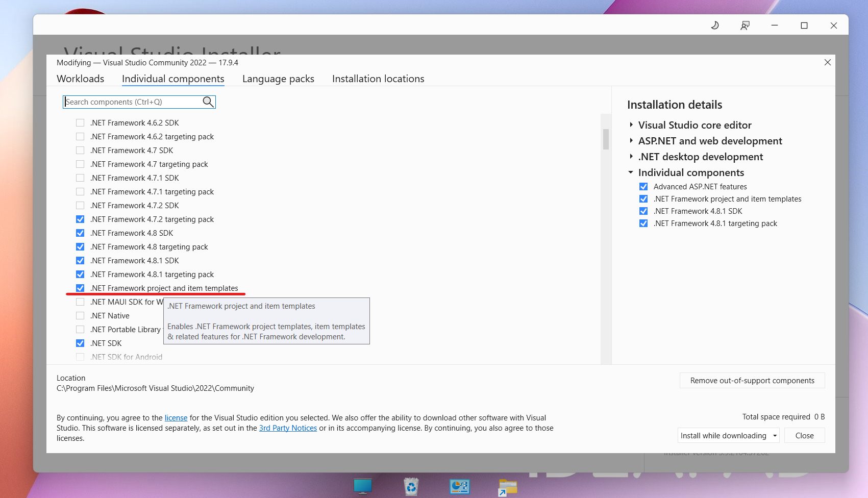The width and height of the screenshot is (868, 498).
Task: Uncheck .NET Framework 4.8.1 targeting pack in list
Action: click(x=80, y=275)
